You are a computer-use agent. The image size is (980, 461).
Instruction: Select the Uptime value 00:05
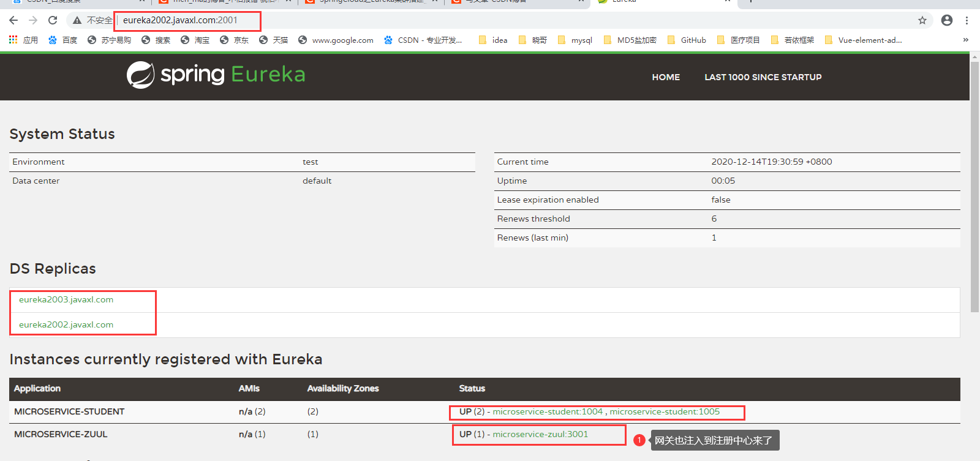tap(723, 181)
